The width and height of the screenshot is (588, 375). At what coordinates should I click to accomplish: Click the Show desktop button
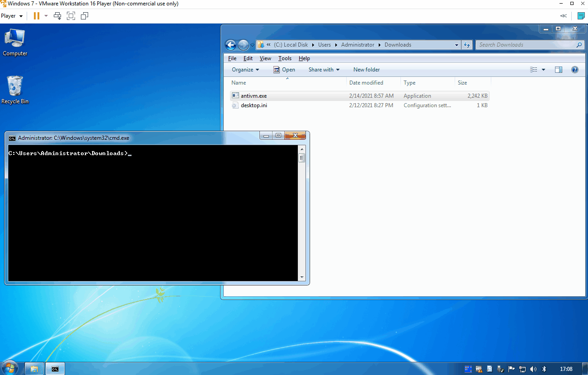[584, 369]
